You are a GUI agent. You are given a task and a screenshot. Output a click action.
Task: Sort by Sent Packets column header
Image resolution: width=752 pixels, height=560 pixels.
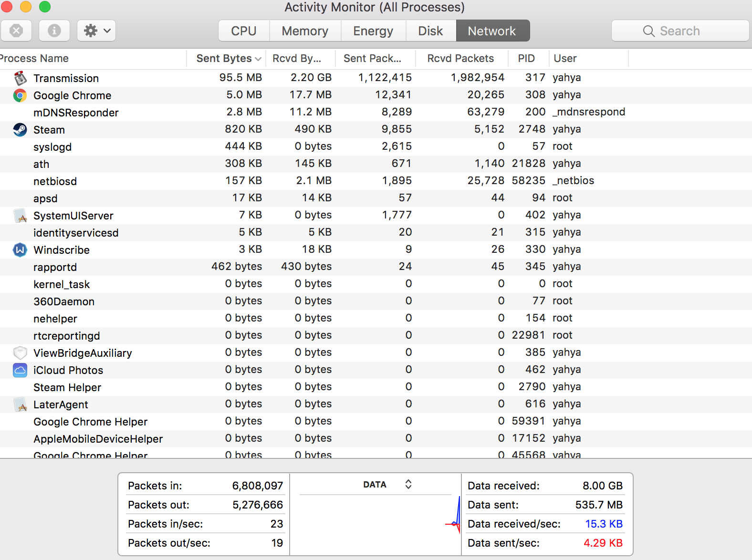376,58
